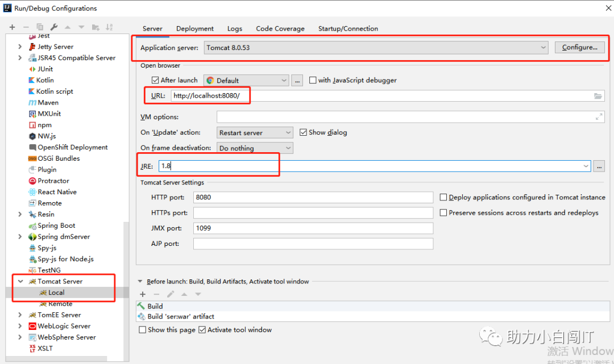Switch to the Deployment tab
The height and width of the screenshot is (364, 614).
pyautogui.click(x=194, y=28)
